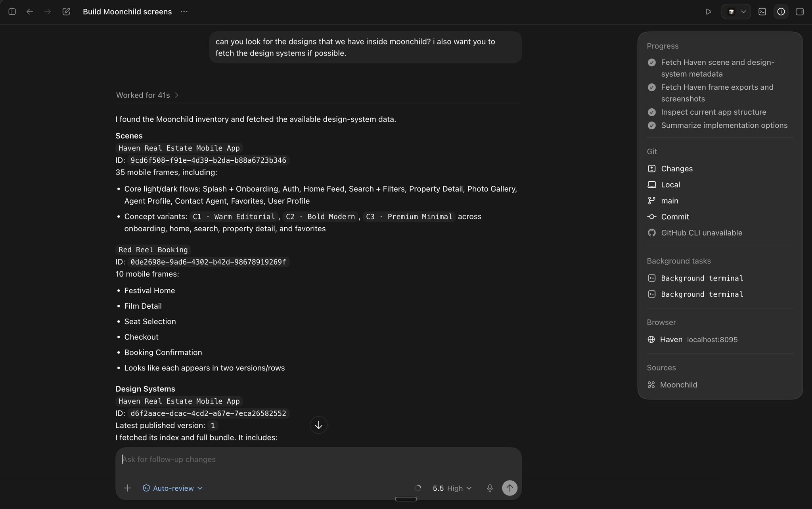This screenshot has width=812, height=509.
Task: Expand the 'Worked for 41s' details
Action: (147, 95)
